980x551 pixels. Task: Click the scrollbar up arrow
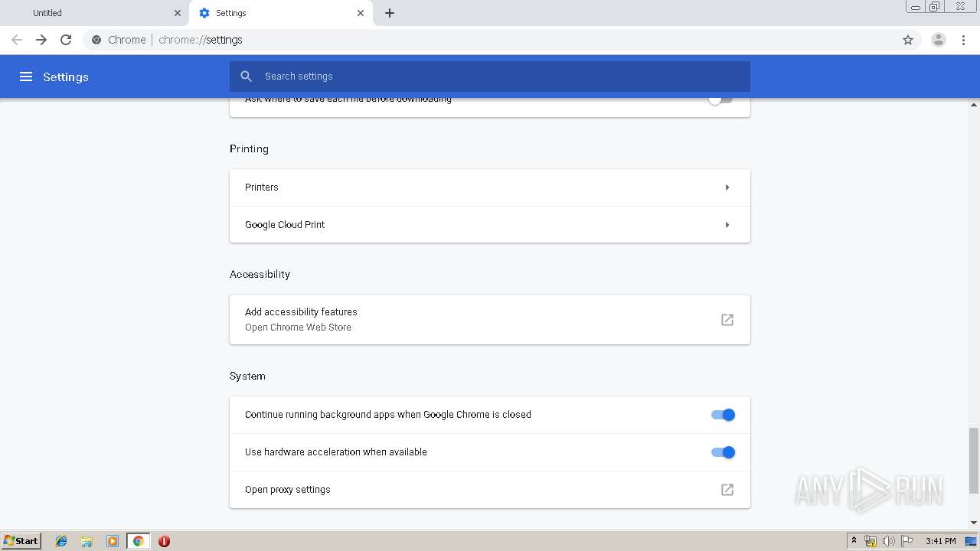(x=974, y=103)
